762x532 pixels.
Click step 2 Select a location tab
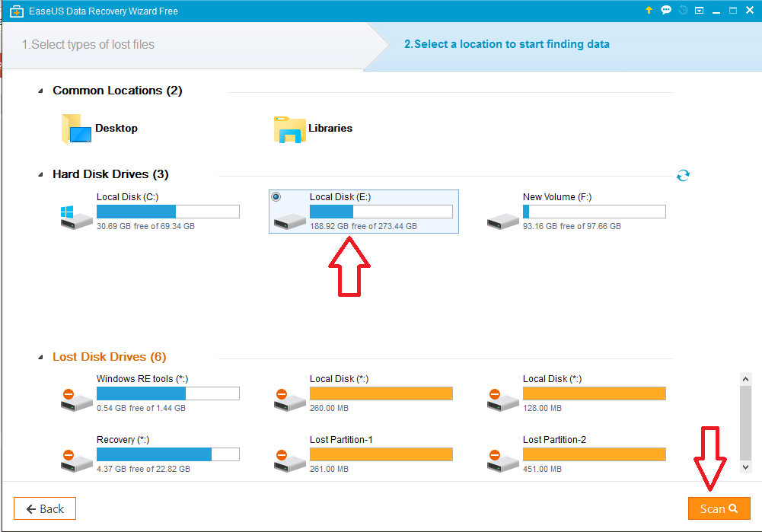(507, 44)
